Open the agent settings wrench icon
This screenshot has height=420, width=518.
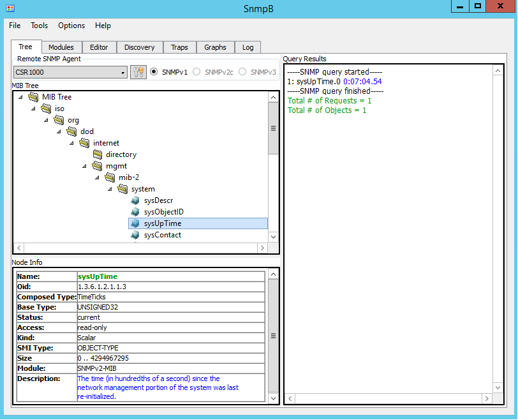(x=138, y=71)
